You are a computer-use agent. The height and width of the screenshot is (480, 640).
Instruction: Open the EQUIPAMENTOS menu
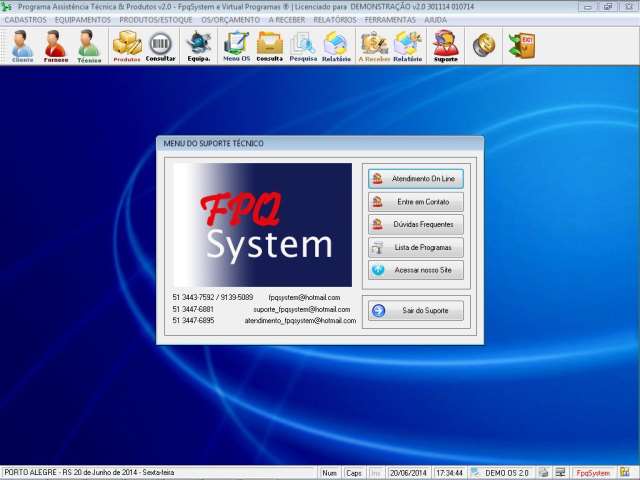click(x=83, y=20)
